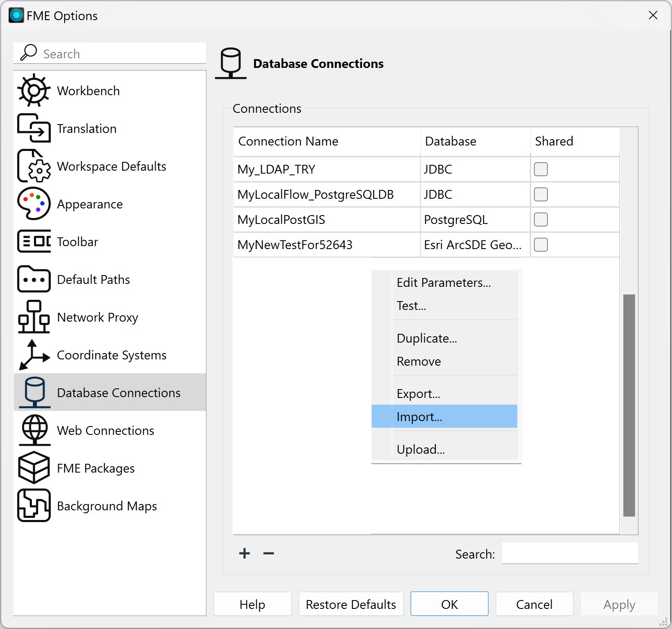Close the FME Options dialog
Image resolution: width=672 pixels, height=629 pixels.
click(653, 16)
